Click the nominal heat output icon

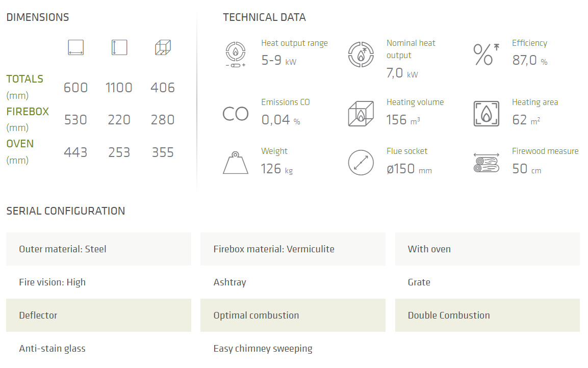(361, 55)
